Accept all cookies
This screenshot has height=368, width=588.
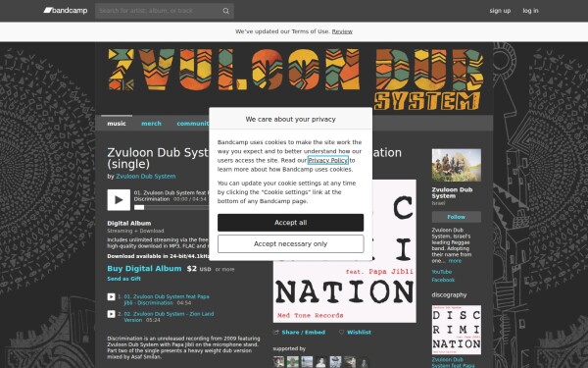click(x=291, y=223)
